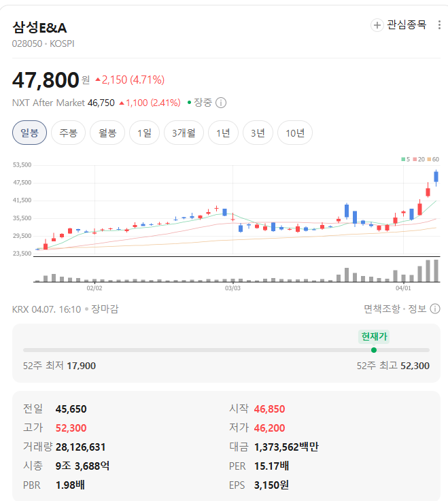Click the change value 2,150 (4.71%)

pyautogui.click(x=130, y=80)
